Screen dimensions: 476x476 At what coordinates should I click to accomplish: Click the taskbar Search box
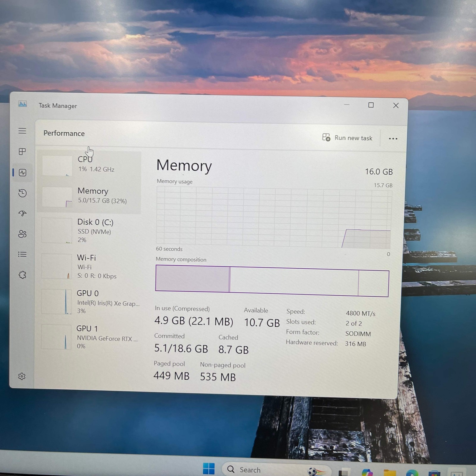coord(276,470)
